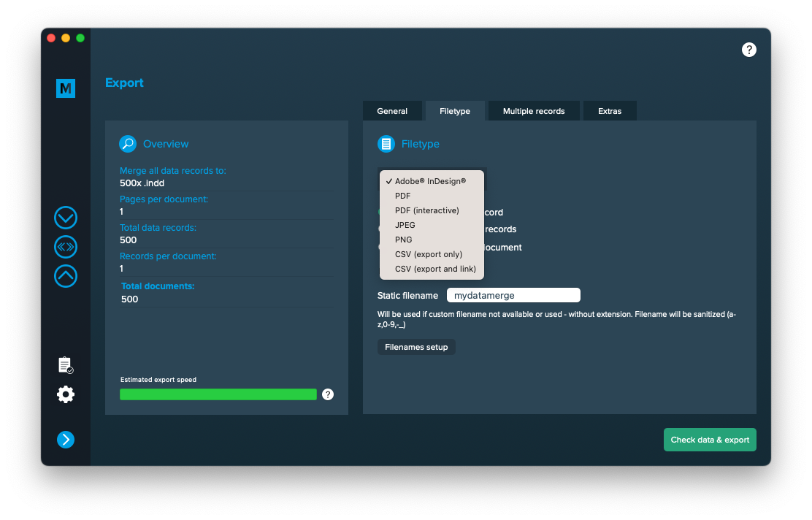Pick CSV (export and link) option
Viewport: 812px width, 520px height.
(x=435, y=269)
